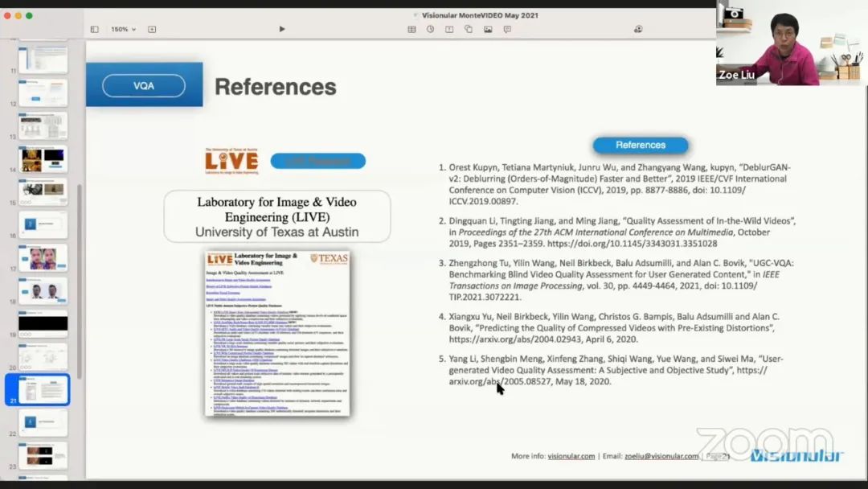Play the slideshow from toolbar

282,29
